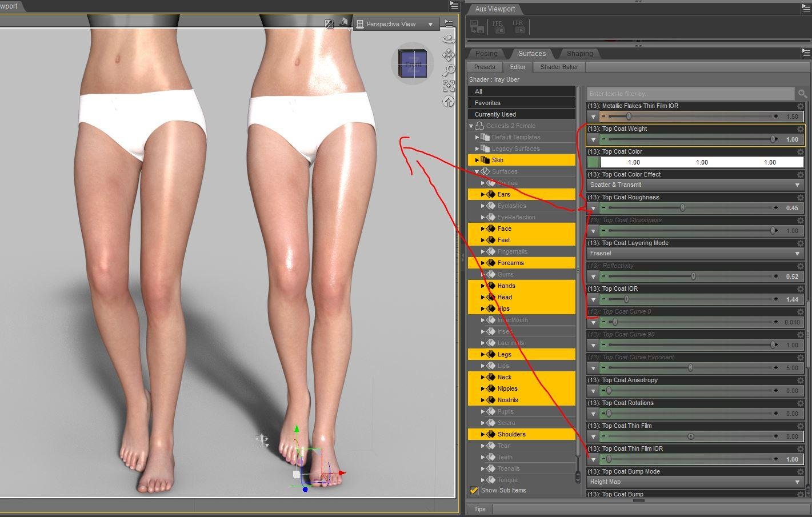Open gear settings for Top Coat Layering Mode
The image size is (812, 517).
[800, 243]
